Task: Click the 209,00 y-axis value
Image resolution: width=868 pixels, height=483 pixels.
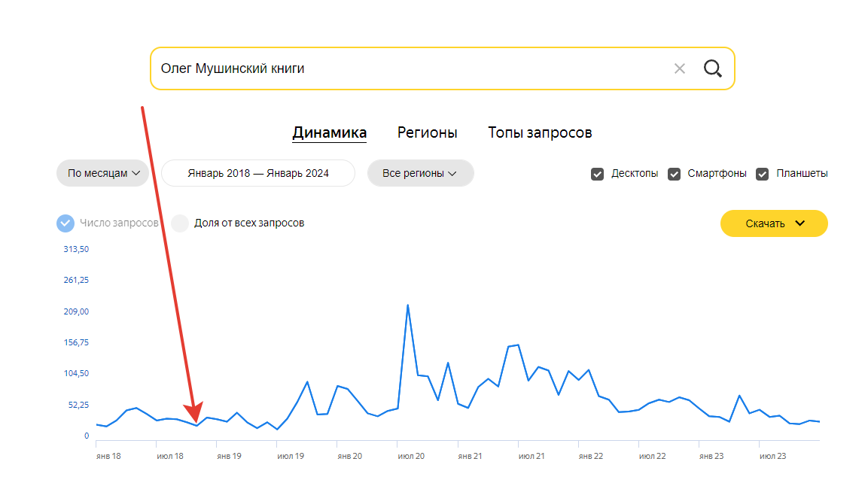Action: pos(76,312)
